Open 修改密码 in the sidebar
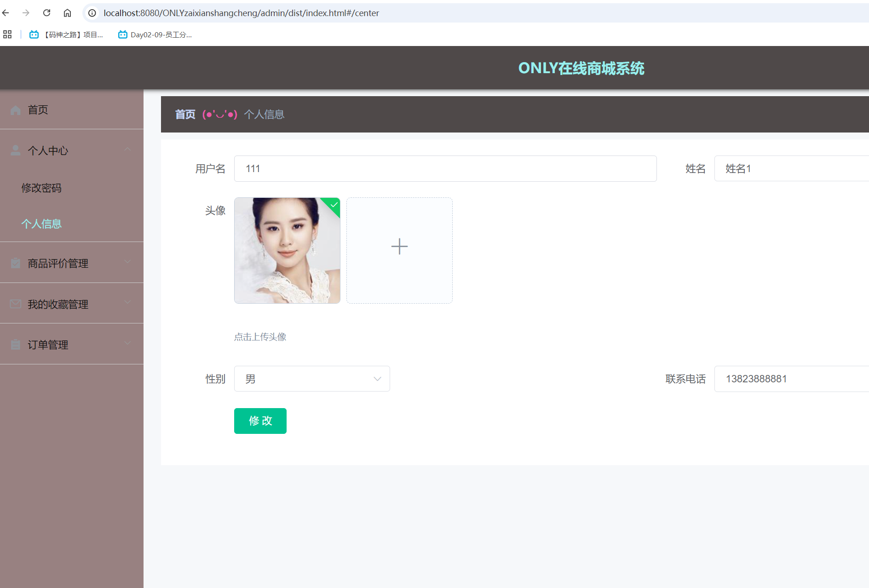869x588 pixels. (41, 188)
